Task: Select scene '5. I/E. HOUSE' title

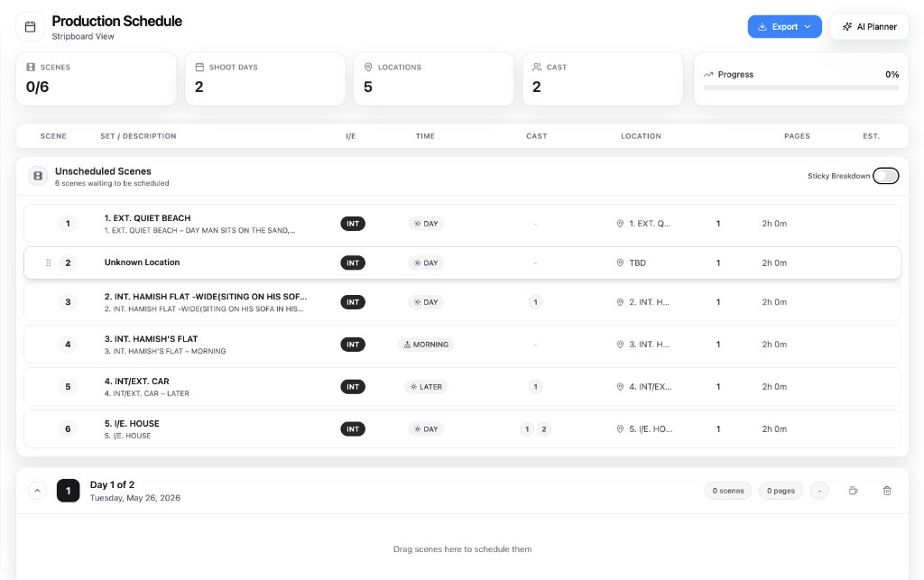Action: 132,423
